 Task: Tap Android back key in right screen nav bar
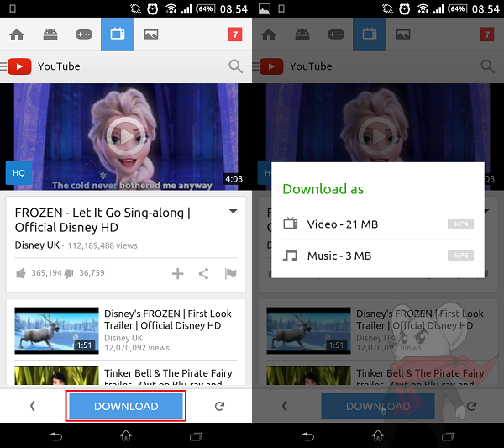click(x=308, y=436)
